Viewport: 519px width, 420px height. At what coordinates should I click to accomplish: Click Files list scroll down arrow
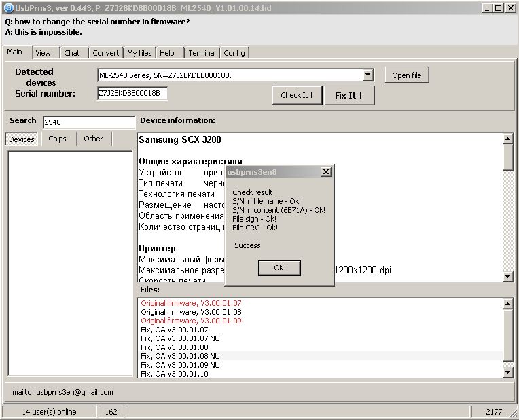(507, 372)
